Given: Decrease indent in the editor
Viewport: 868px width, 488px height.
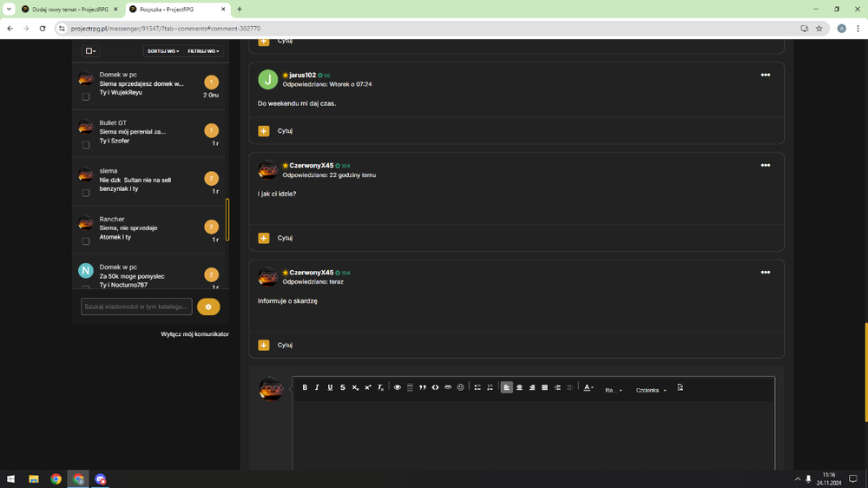Looking at the screenshot, I should [x=570, y=388].
